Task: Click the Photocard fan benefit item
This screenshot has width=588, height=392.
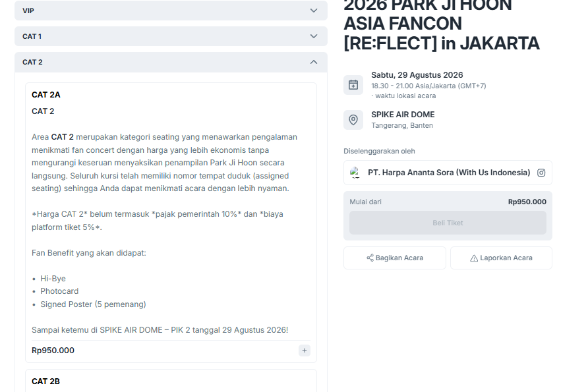Action: pos(59,291)
